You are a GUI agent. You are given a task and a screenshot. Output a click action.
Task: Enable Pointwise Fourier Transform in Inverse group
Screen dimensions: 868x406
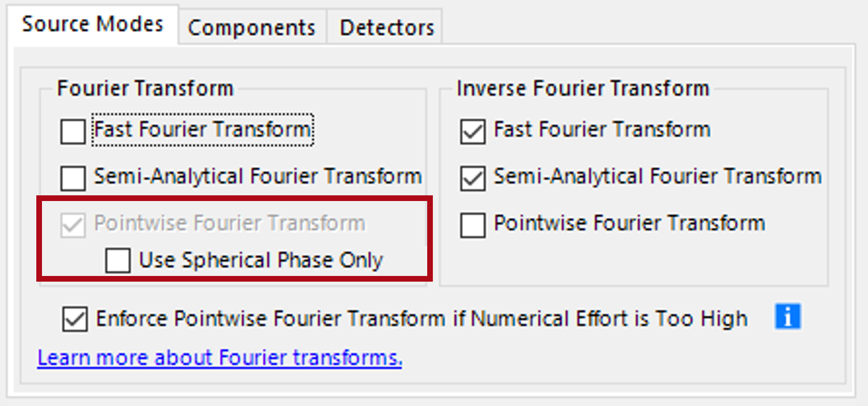(x=473, y=225)
